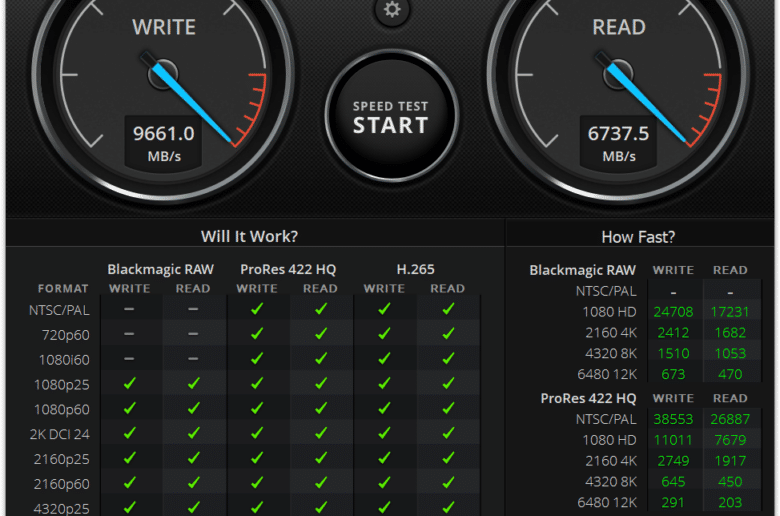Click the 2160p60 Blackmagic RAW read checkmark

click(x=193, y=482)
